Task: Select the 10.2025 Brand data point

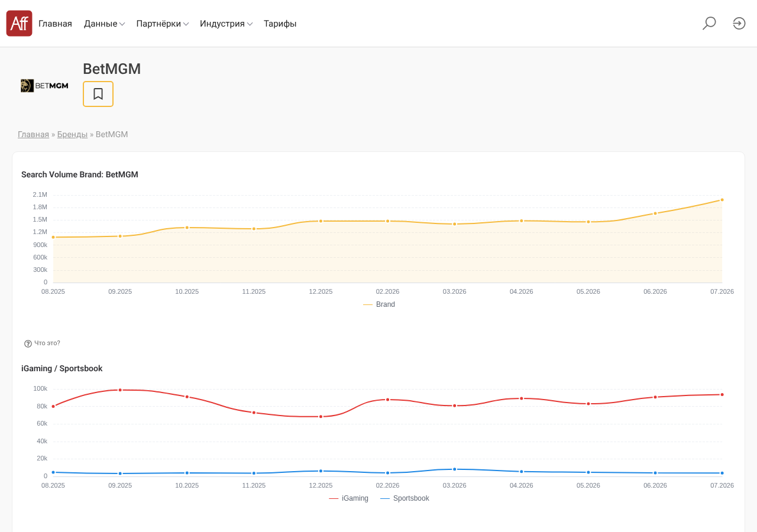Action: pos(187,228)
